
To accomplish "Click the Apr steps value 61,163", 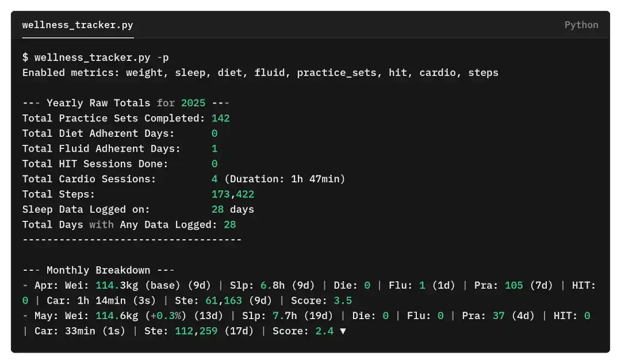I will [x=223, y=301].
